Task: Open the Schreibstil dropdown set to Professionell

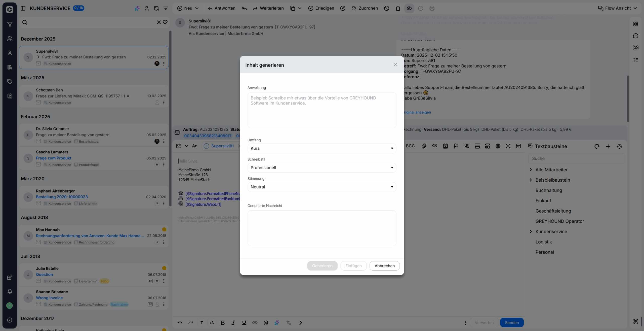Action: pos(321,168)
